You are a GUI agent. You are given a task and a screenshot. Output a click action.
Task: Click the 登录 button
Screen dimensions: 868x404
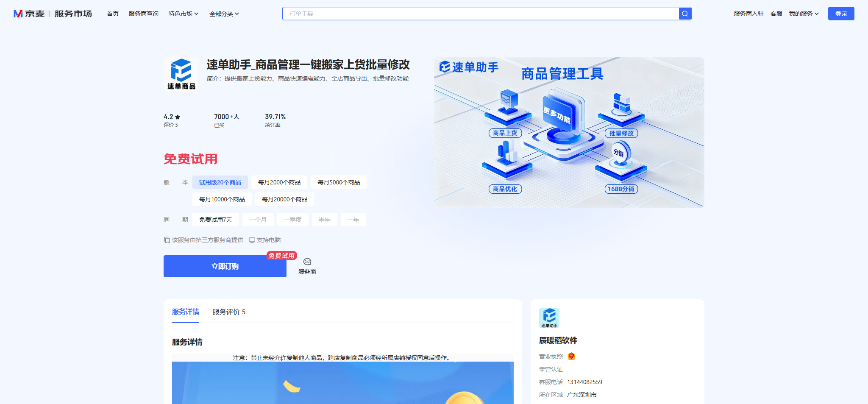pos(841,14)
